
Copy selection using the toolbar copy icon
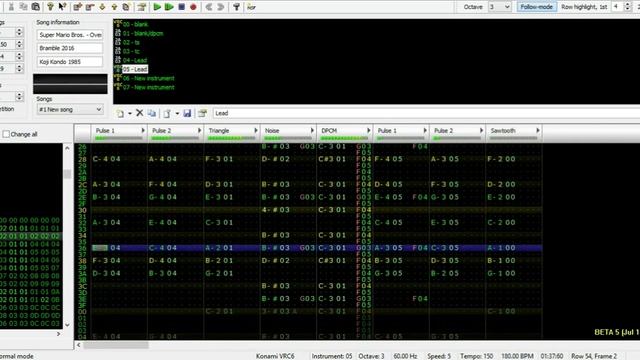(x=24, y=7)
